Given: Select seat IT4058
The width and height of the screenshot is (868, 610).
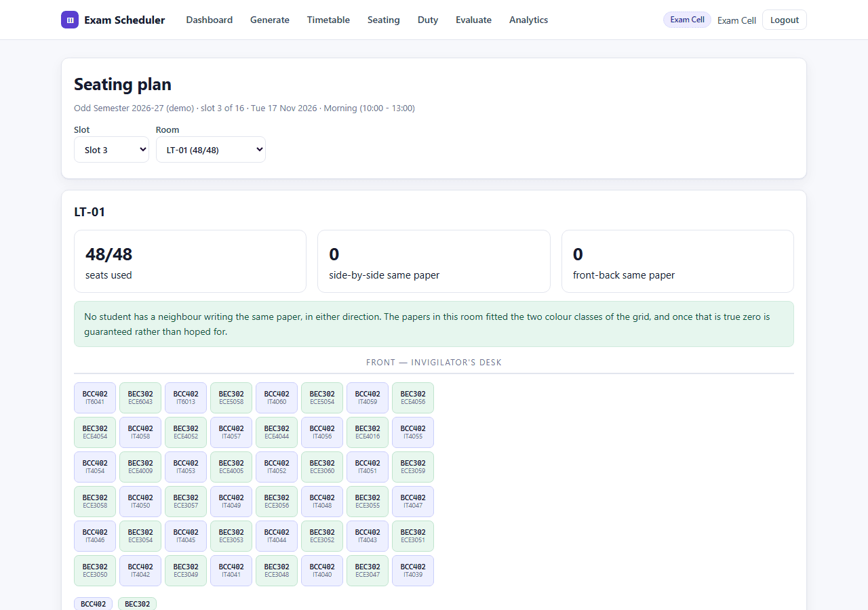Looking at the screenshot, I should [x=140, y=432].
